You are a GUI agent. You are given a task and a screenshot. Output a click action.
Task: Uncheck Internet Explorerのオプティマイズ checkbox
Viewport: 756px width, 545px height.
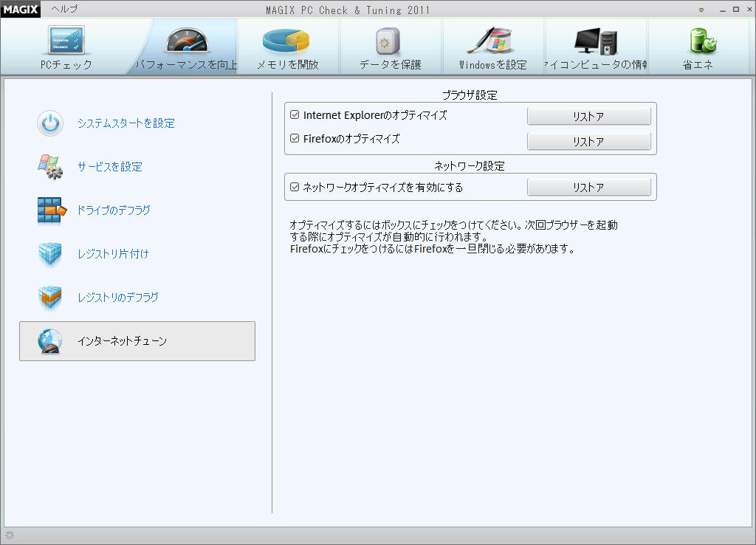[x=295, y=114]
